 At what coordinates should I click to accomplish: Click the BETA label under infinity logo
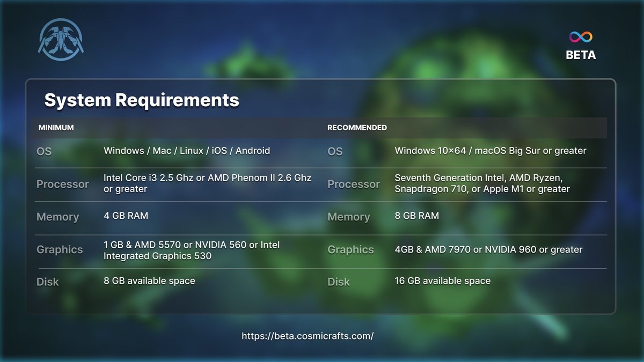tap(581, 55)
